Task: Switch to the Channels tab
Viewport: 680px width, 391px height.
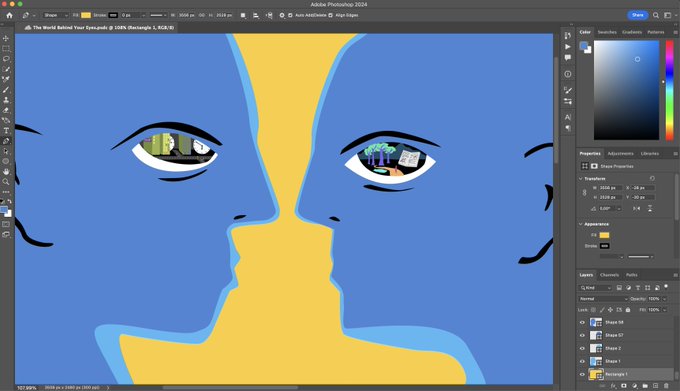Action: point(609,275)
